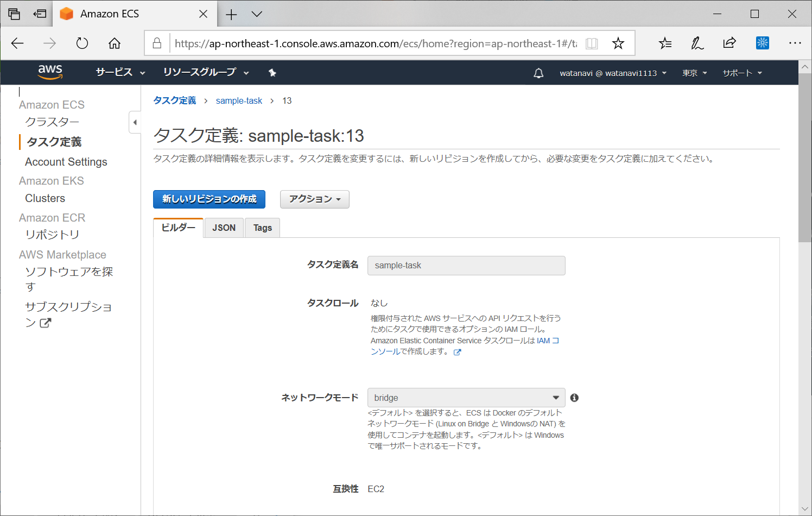Open a new browser tab

click(x=231, y=14)
